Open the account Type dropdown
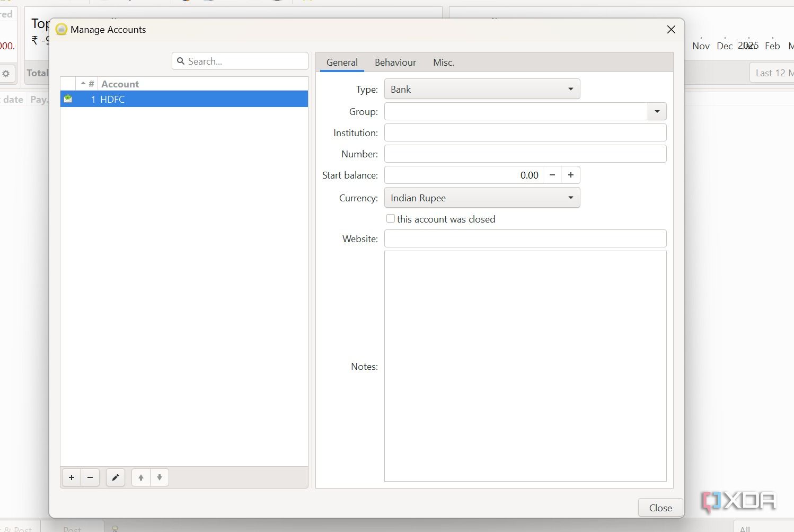 coord(482,89)
